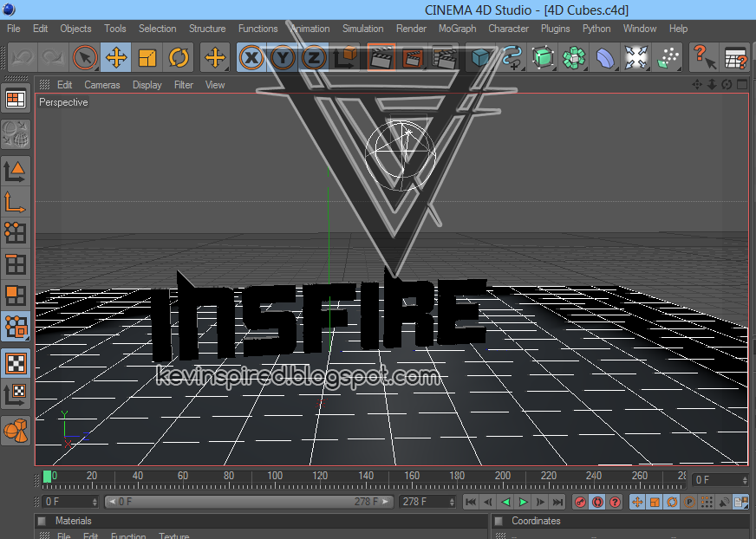Render to Picture Viewer icon
756x539 pixels.
pyautogui.click(x=412, y=58)
